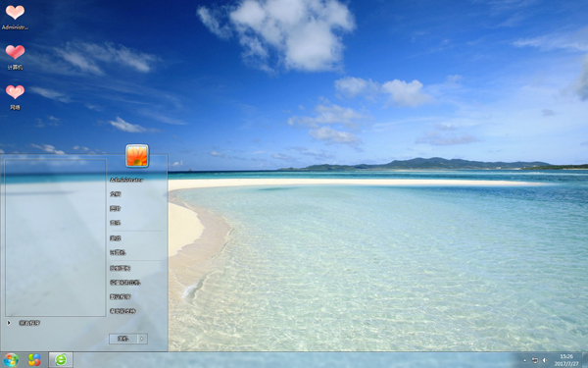Screen dimensions: 588x368
Task: Click the flower user account picture
Action: (137, 155)
